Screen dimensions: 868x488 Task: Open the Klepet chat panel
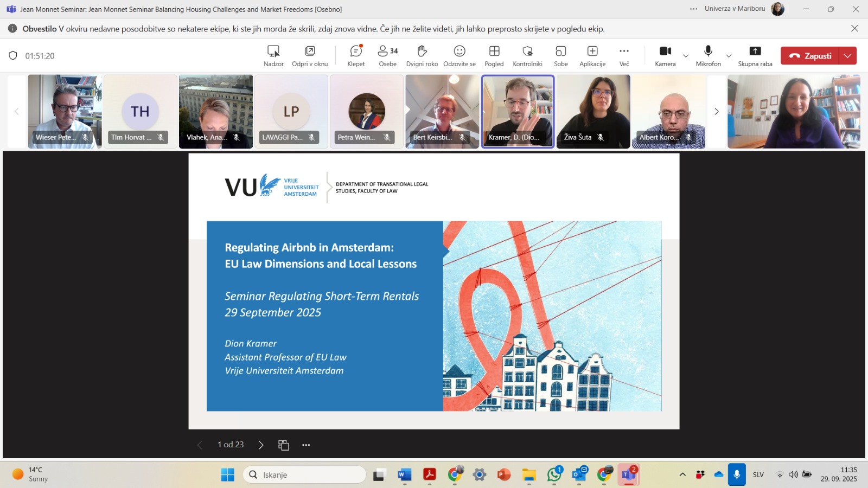(x=356, y=56)
